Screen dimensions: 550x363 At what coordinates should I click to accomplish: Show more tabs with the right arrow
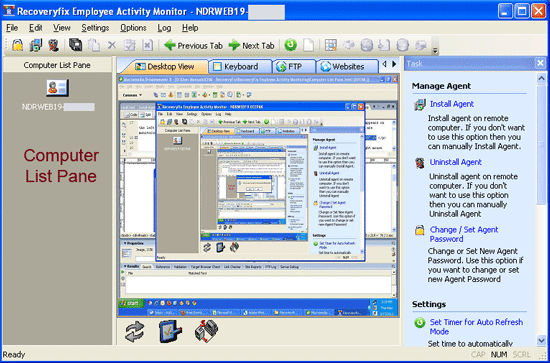point(394,64)
